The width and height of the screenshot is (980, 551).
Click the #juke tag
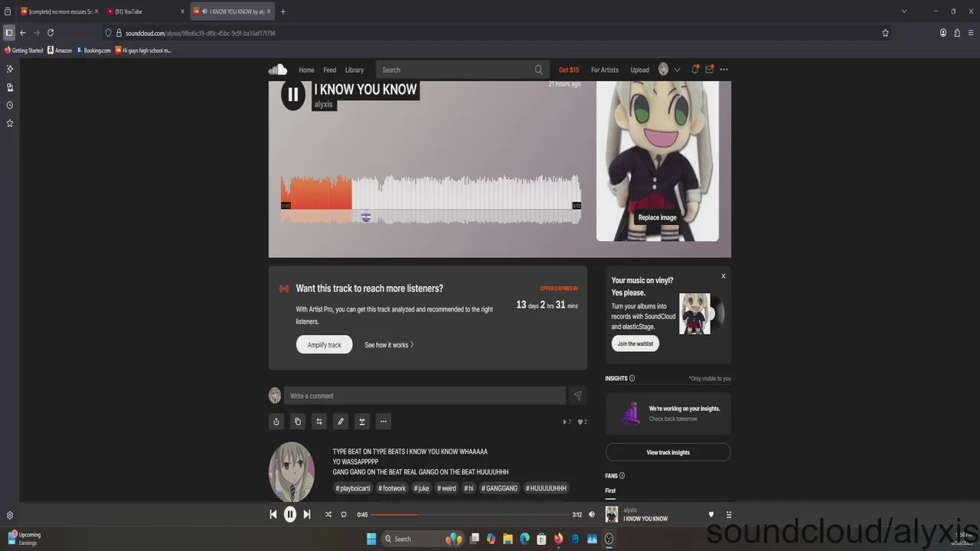click(422, 488)
